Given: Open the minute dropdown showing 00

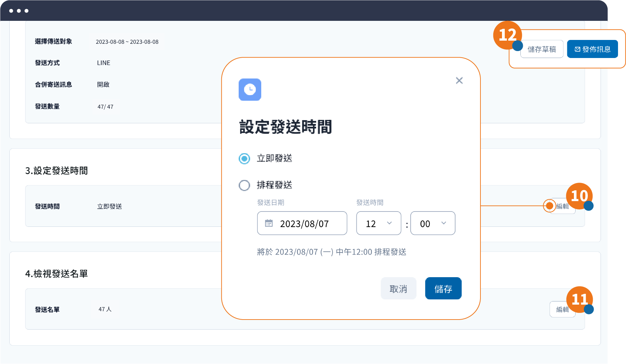Looking at the screenshot, I should coord(433,223).
